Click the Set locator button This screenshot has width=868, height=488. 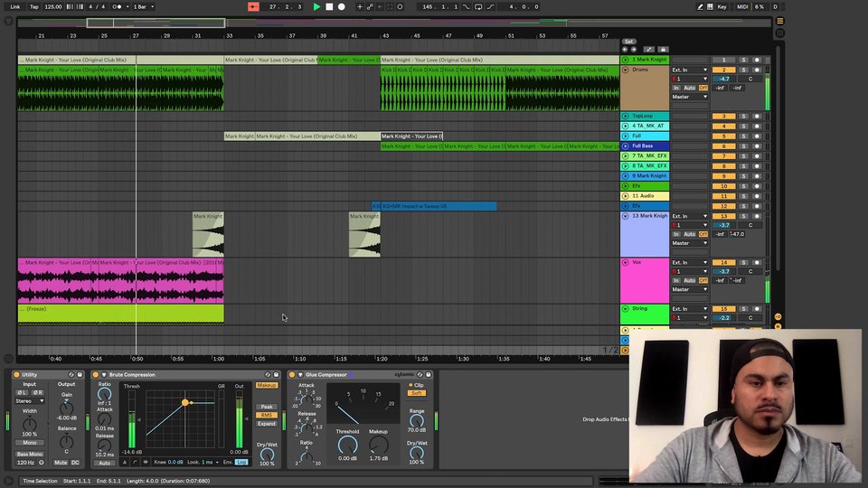click(x=628, y=42)
